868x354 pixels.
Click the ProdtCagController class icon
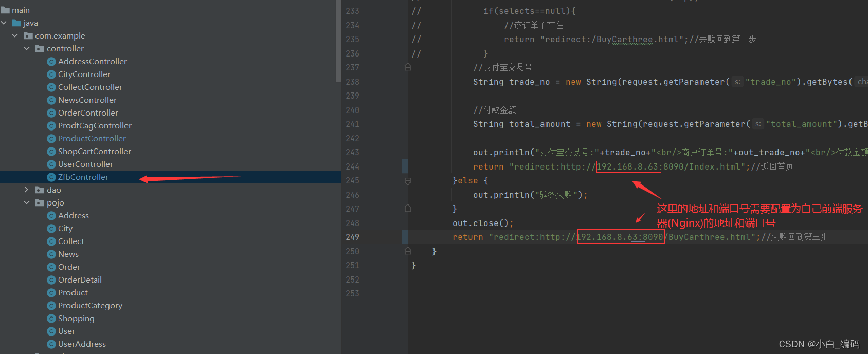pyautogui.click(x=51, y=126)
